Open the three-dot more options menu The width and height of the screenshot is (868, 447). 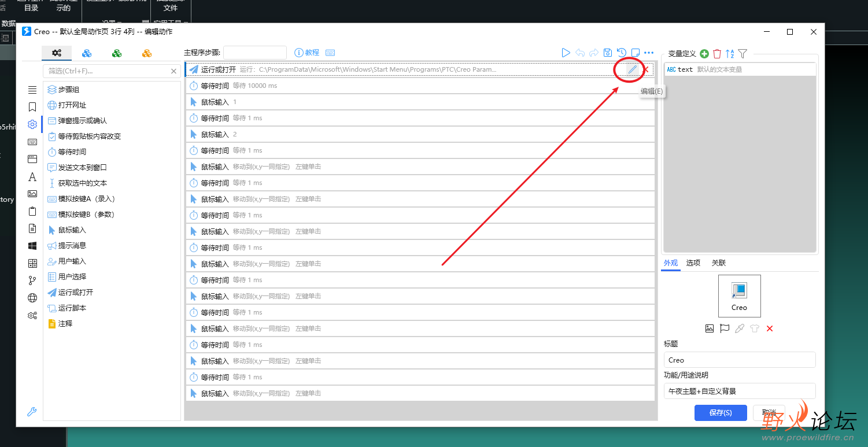click(x=649, y=53)
